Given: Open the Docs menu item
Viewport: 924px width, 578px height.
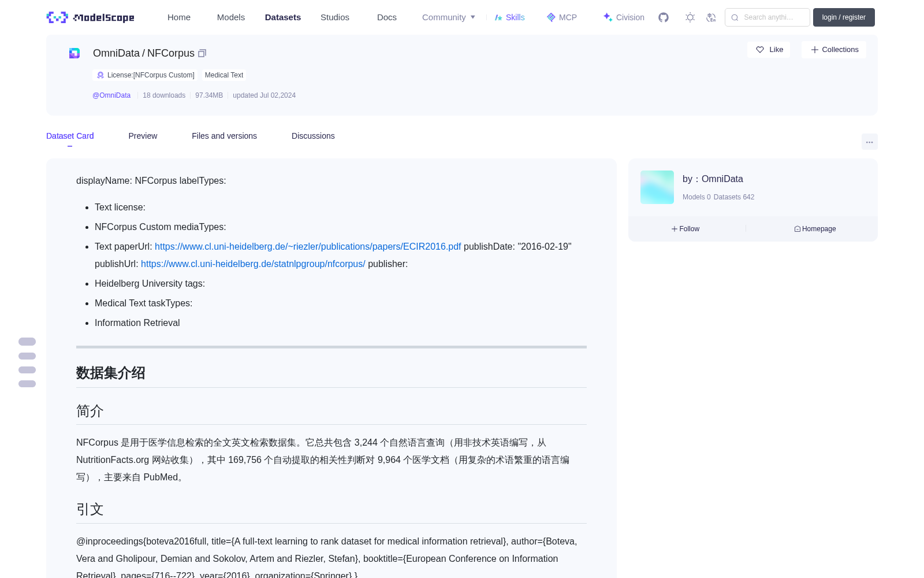Looking at the screenshot, I should pos(387,17).
